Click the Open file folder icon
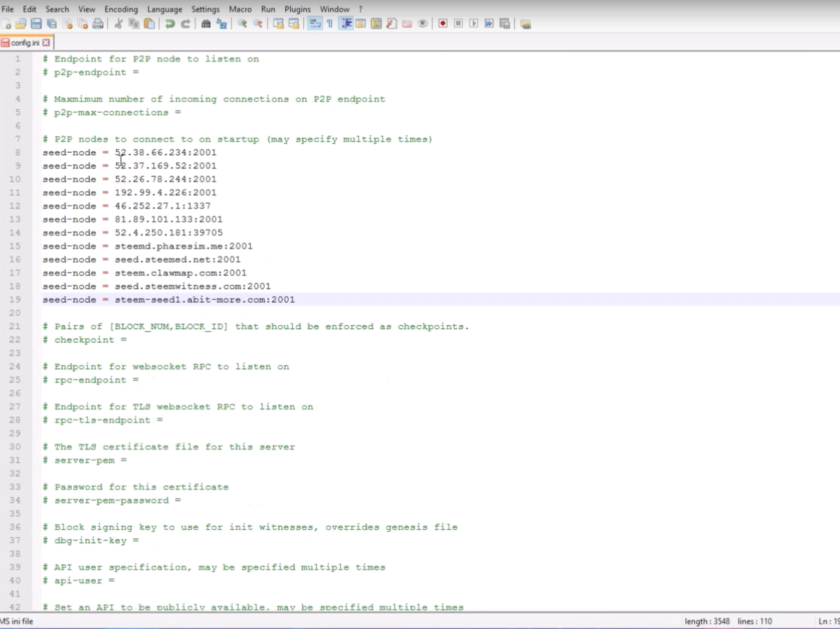This screenshot has height=629, width=840. tap(21, 23)
